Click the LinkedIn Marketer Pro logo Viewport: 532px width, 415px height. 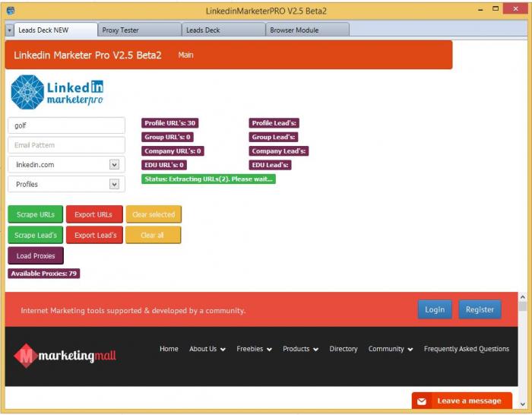click(x=57, y=92)
